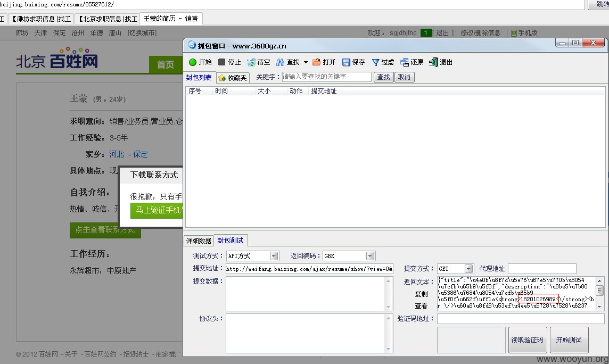Screen dimensions: 609x364
Task: Click into the 协议头 text area
Action: (x=306, y=333)
